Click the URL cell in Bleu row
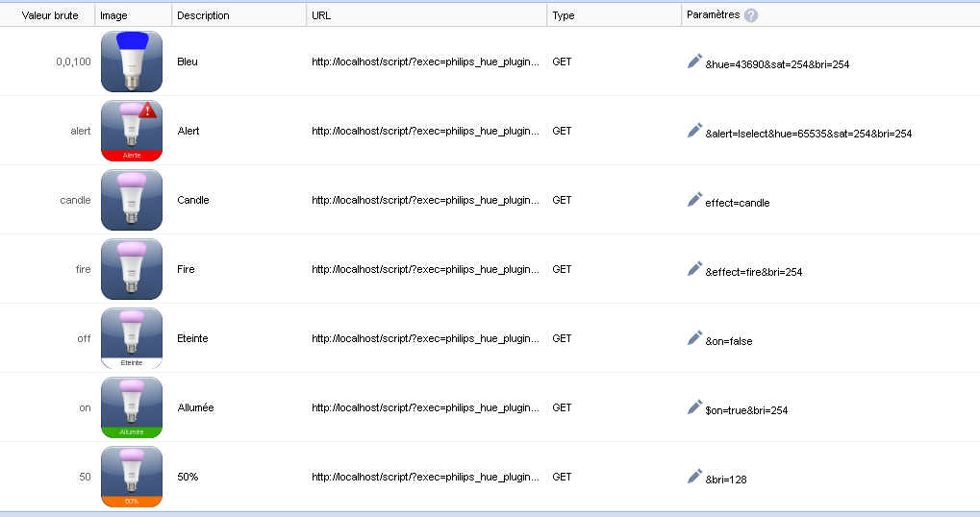 pyautogui.click(x=426, y=62)
